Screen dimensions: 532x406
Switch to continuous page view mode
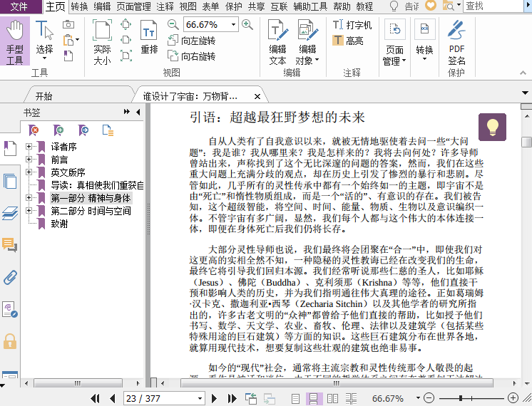[314, 399]
